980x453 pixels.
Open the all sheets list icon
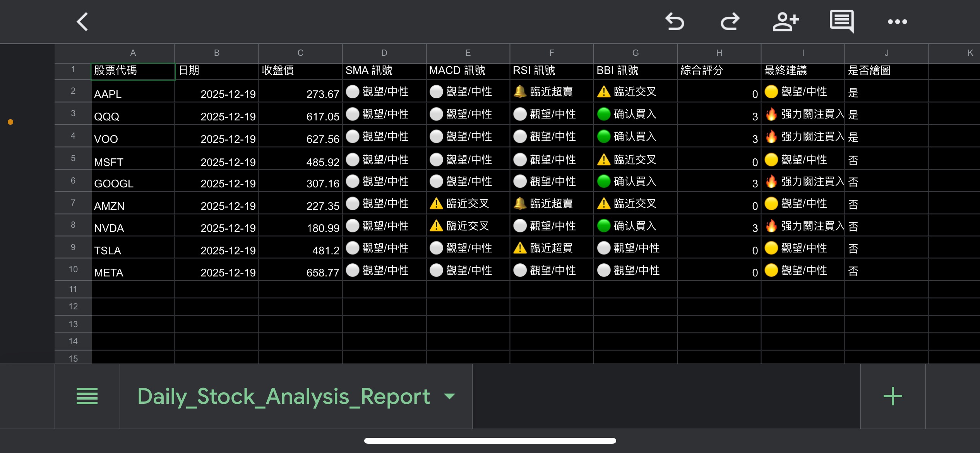[87, 396]
